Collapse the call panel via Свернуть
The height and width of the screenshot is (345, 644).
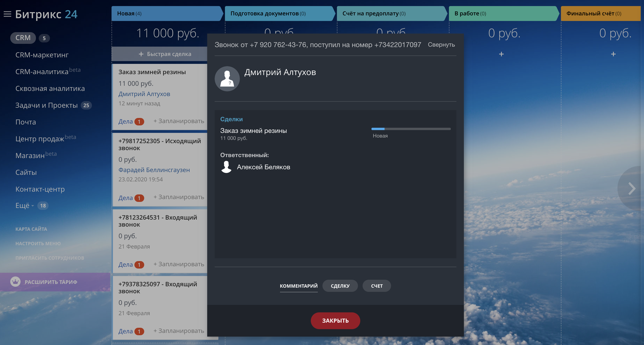point(441,45)
